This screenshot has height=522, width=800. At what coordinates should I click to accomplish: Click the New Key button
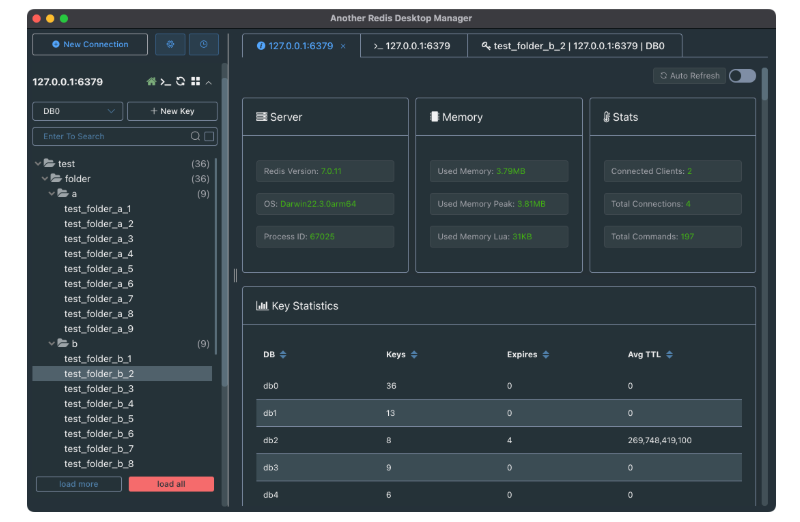172,111
